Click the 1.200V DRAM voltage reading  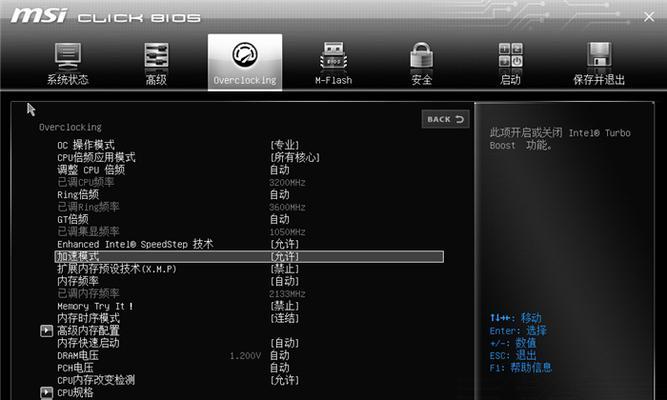click(x=245, y=356)
